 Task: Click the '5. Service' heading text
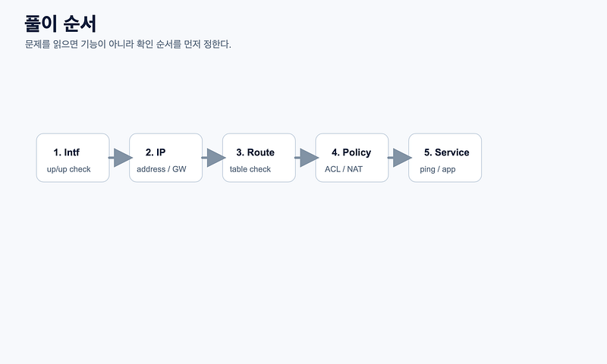[447, 152]
